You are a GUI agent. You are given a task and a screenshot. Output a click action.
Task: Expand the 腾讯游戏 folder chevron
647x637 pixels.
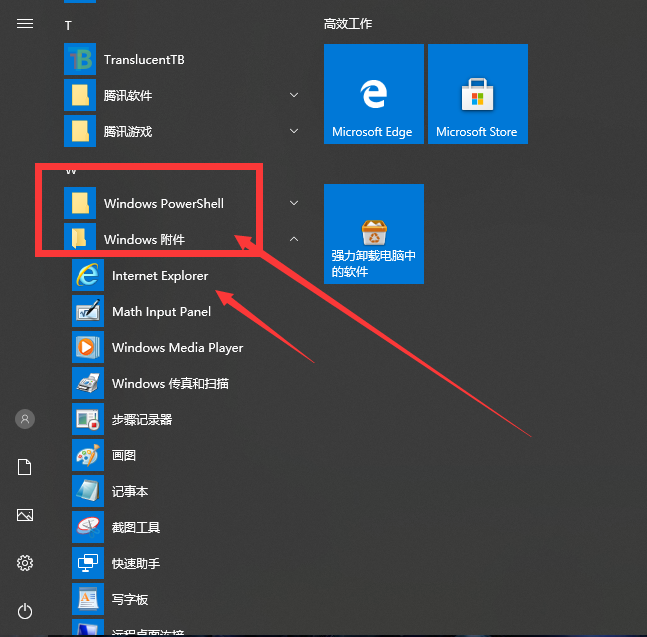[294, 132]
